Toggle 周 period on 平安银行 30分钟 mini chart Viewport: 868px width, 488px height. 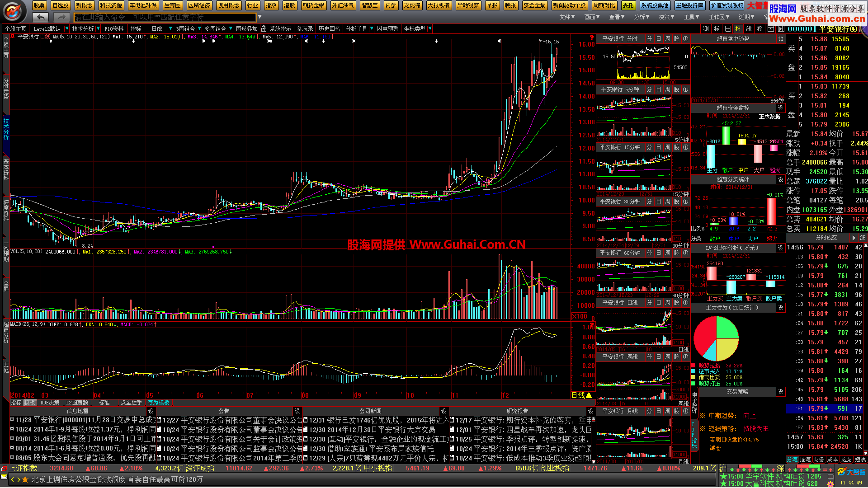(668, 202)
